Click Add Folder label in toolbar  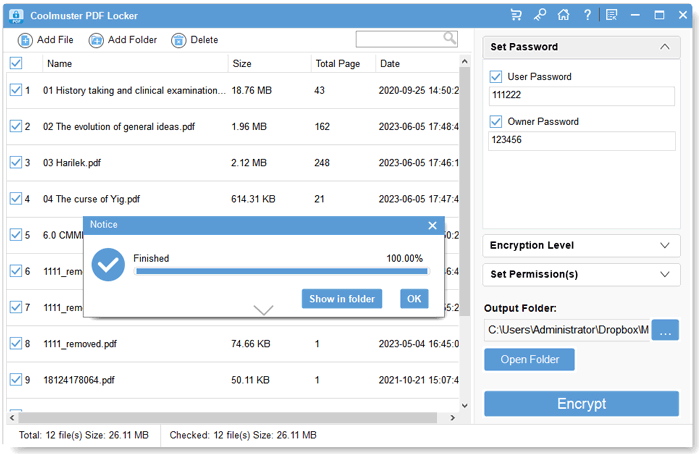[x=133, y=40]
